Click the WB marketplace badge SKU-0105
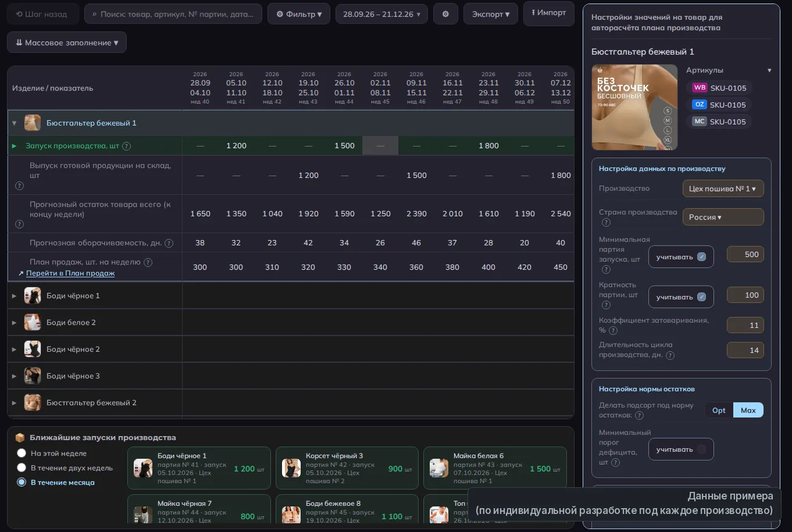 pyautogui.click(x=719, y=88)
